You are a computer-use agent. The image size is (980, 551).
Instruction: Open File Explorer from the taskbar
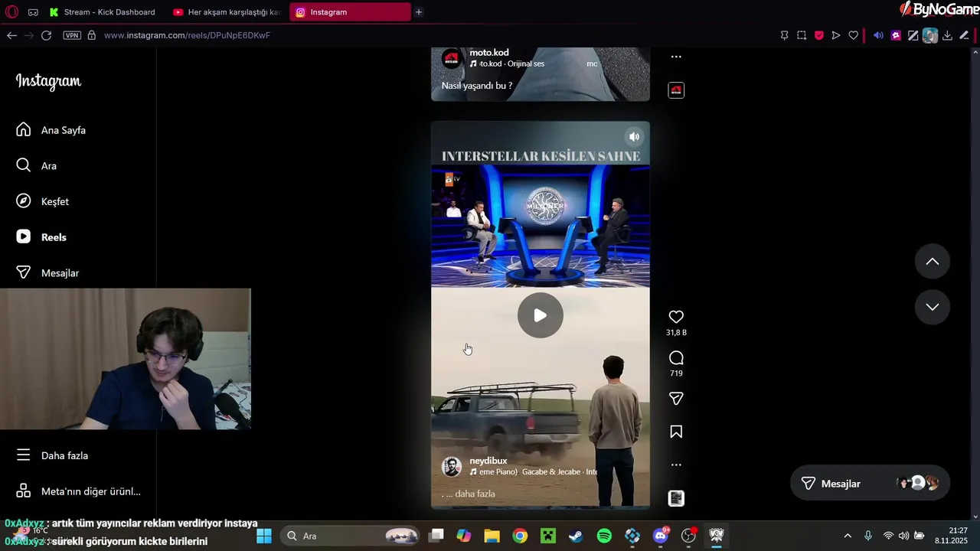(492, 536)
